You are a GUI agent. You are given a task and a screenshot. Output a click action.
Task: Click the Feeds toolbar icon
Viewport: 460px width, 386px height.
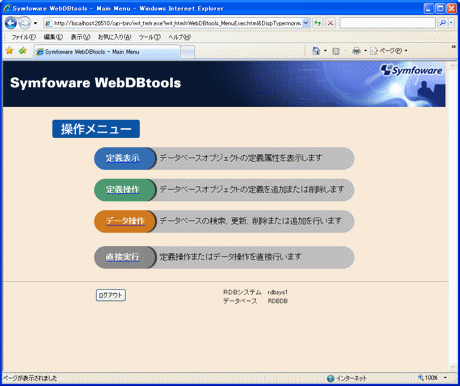point(336,51)
